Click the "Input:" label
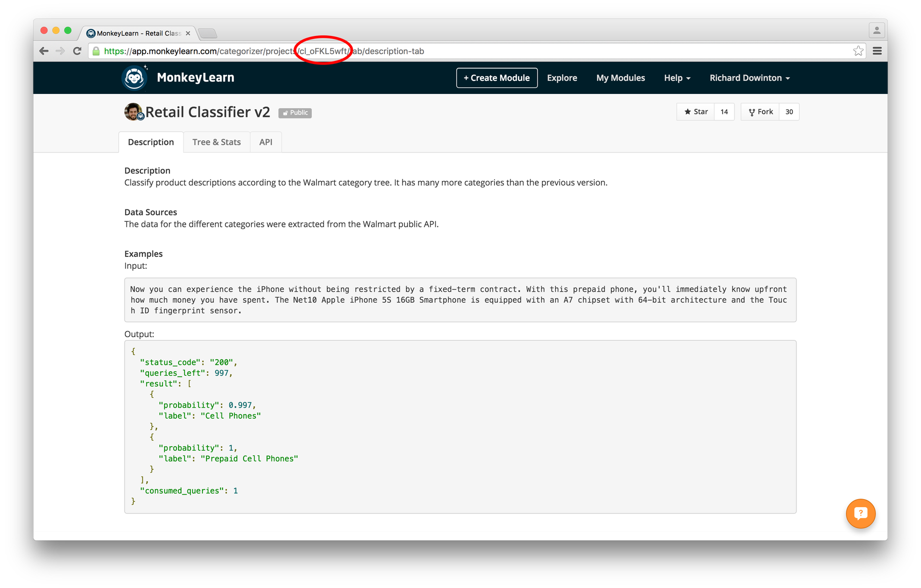The image size is (921, 588). click(135, 266)
